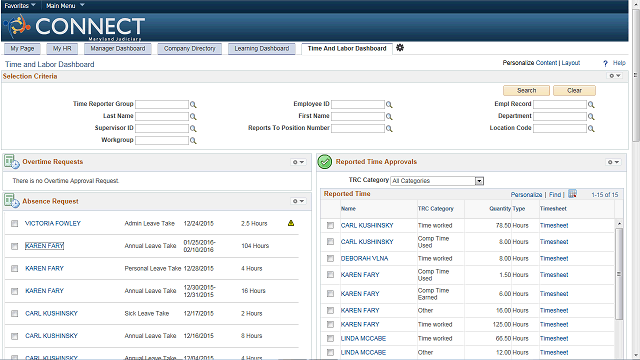Viewport: 640px width, 360px height.
Task: Click the Workgroup lookup magnifier
Action: coord(193,141)
